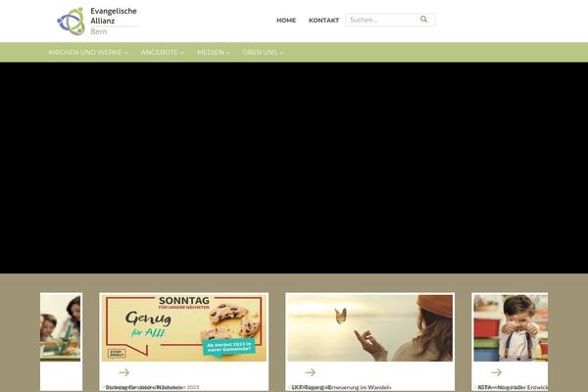Click the search magnifier icon
This screenshot has height=392, width=588.
coord(423,20)
